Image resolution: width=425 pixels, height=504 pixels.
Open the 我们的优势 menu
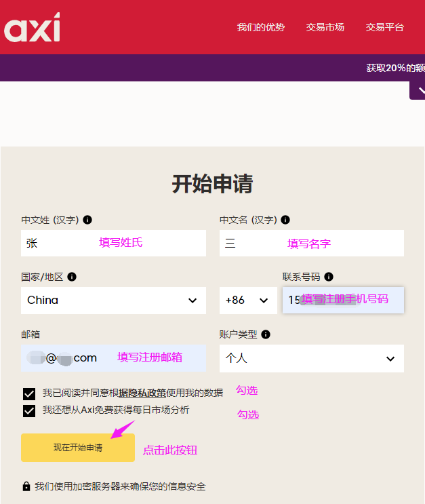click(x=261, y=27)
